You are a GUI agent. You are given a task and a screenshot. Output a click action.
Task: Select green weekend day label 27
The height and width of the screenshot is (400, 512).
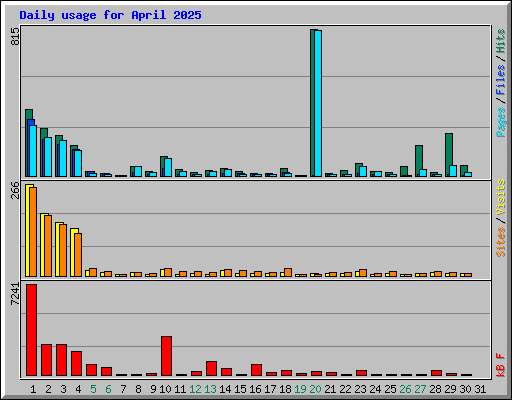click(420, 389)
